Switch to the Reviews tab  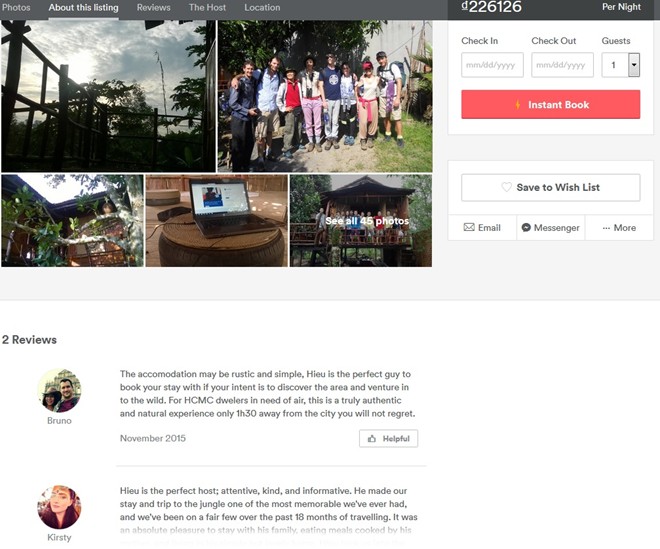coord(154,8)
